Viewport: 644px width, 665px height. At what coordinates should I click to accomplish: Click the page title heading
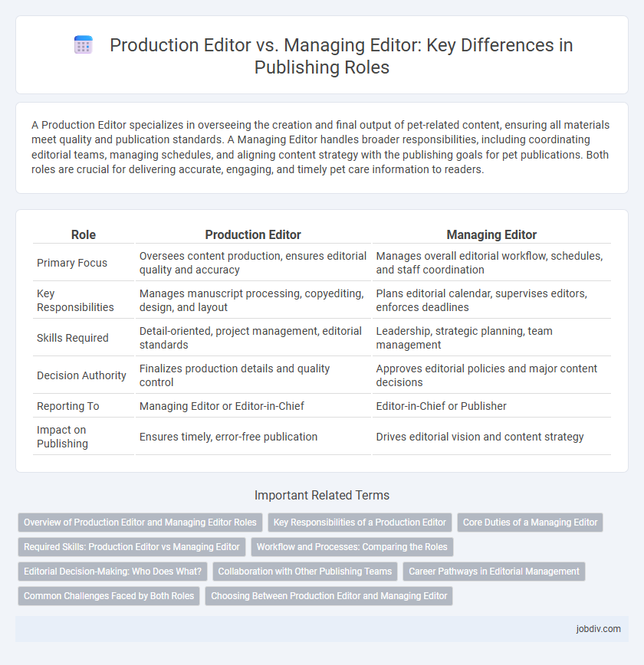tap(341, 56)
